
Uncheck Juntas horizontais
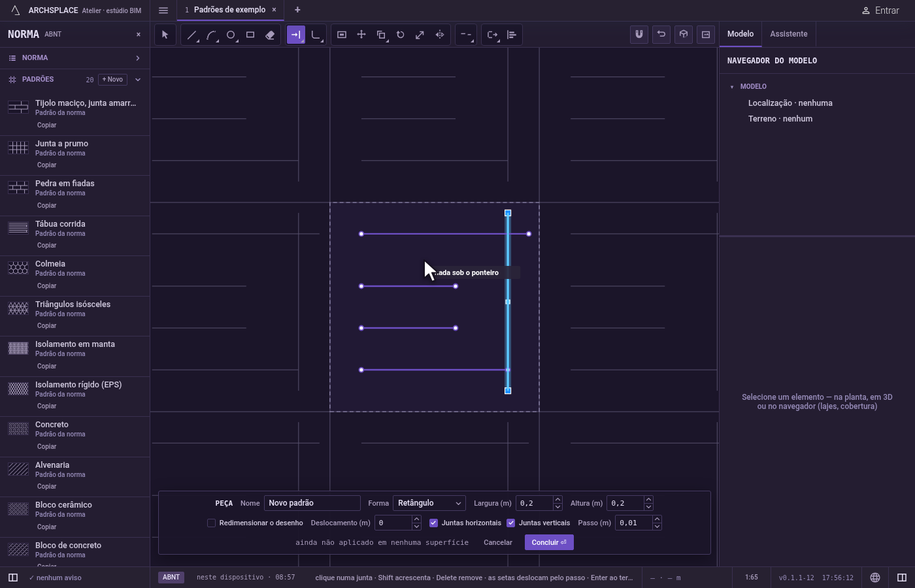433,523
